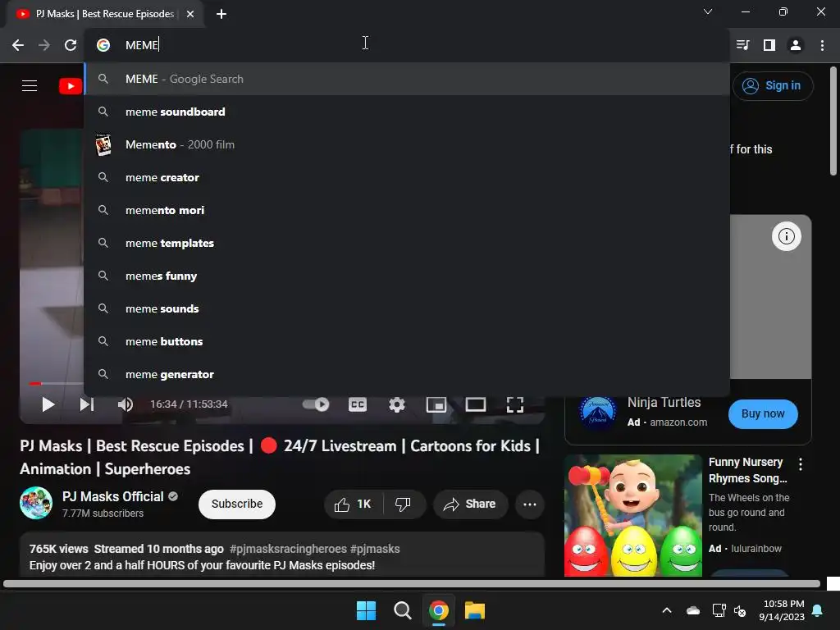
Task: Show hidden system tray icons
Action: point(667,610)
